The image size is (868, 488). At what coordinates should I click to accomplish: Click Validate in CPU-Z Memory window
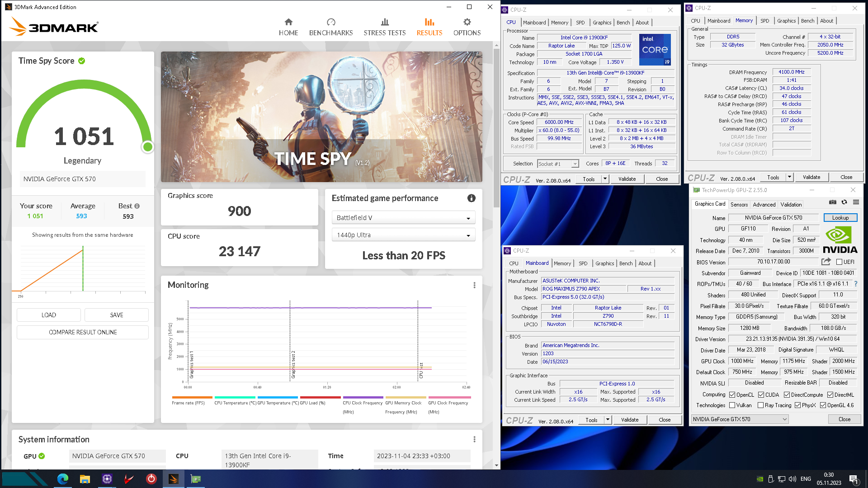(x=811, y=177)
